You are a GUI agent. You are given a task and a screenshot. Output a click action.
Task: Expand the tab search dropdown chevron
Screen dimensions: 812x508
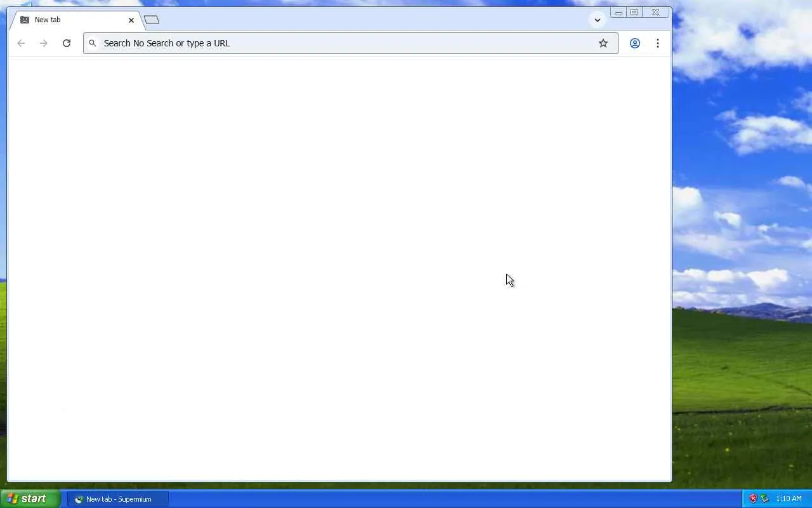pyautogui.click(x=597, y=20)
